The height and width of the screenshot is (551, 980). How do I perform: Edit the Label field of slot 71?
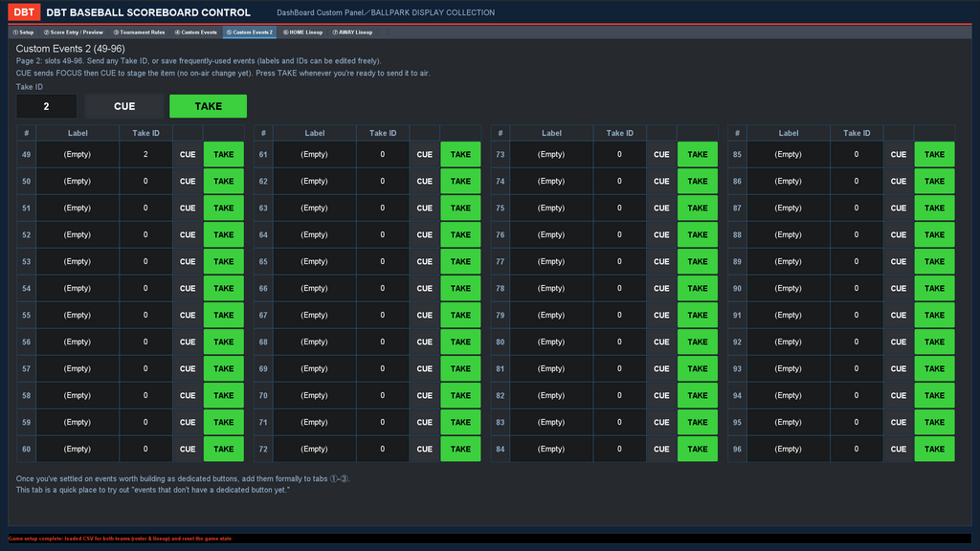coord(314,422)
